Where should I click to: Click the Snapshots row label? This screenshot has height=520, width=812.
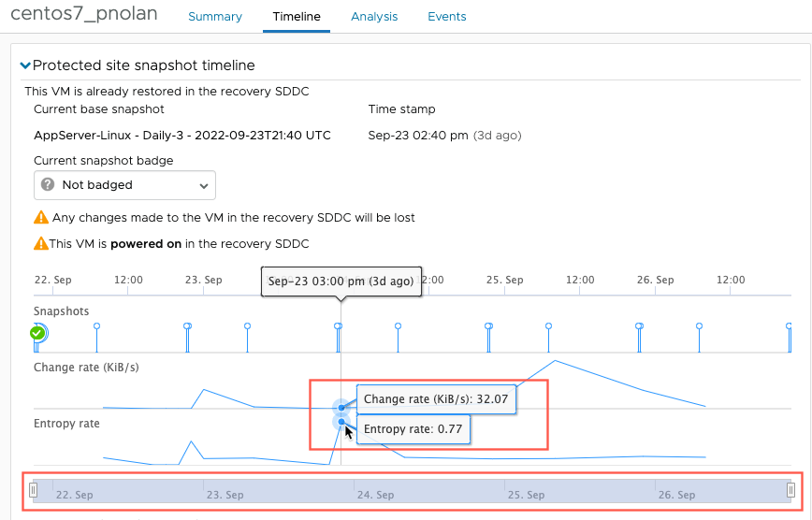61,311
